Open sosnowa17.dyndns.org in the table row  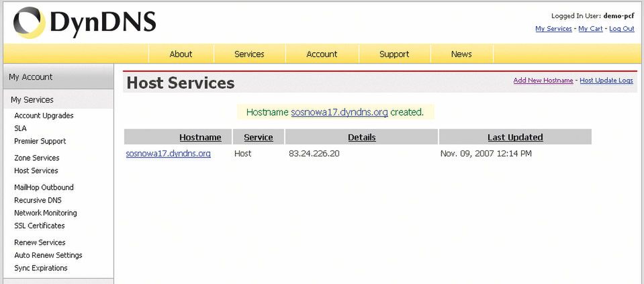[x=169, y=154]
